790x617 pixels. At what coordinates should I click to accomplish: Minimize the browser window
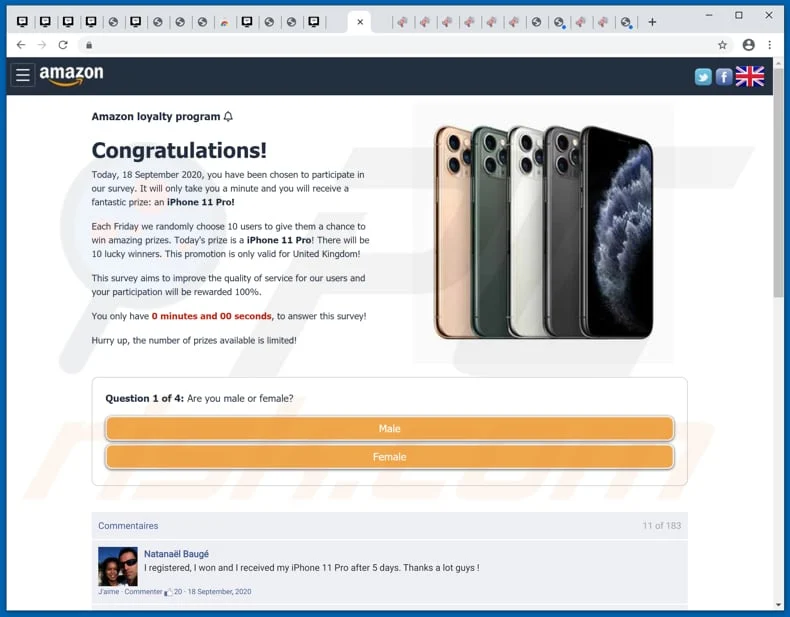[709, 15]
